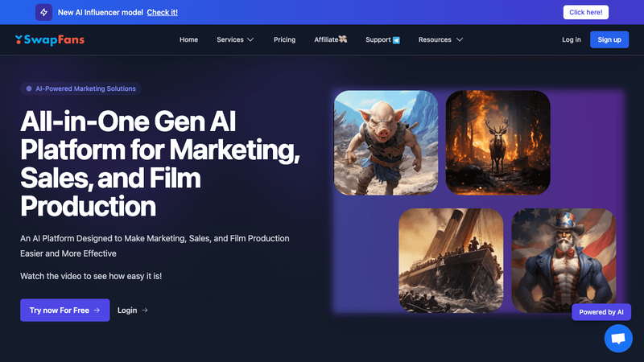The height and width of the screenshot is (362, 644).
Task: Click the SwapFans logo
Action: pos(49,39)
